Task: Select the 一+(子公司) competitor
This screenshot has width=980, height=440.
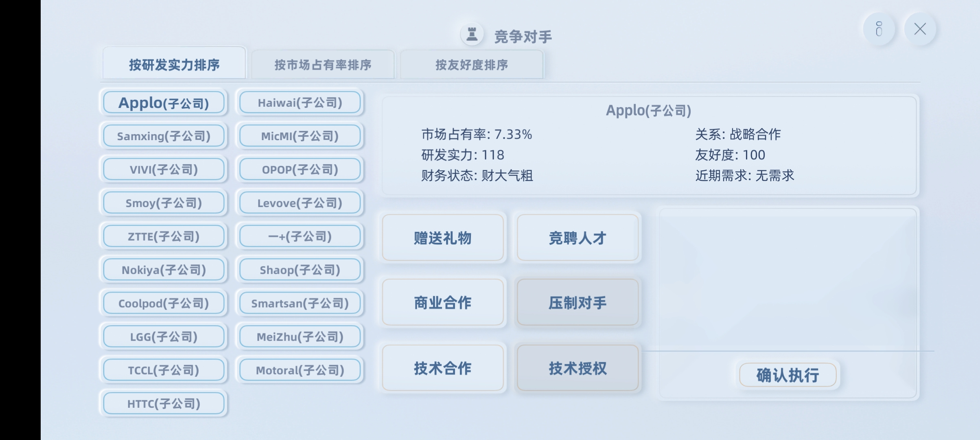Action: click(x=300, y=236)
